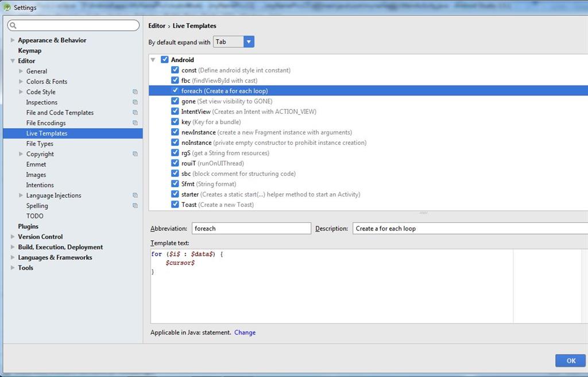Screen dimensions: 588x377
Task: Toggle the rgS template checkbox
Action: 175,152
